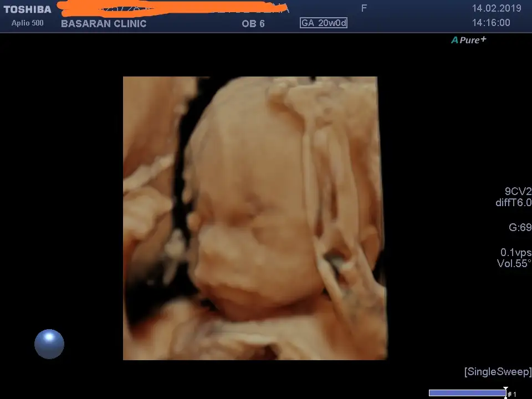Click the 'G:69' gain value
532x399 pixels.
(x=520, y=227)
